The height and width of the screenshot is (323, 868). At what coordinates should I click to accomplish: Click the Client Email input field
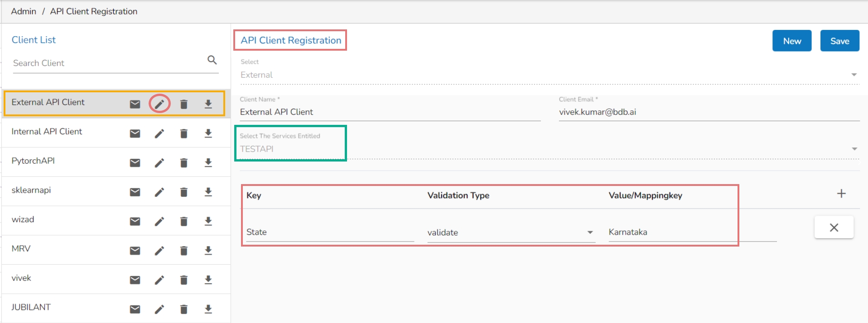(709, 112)
